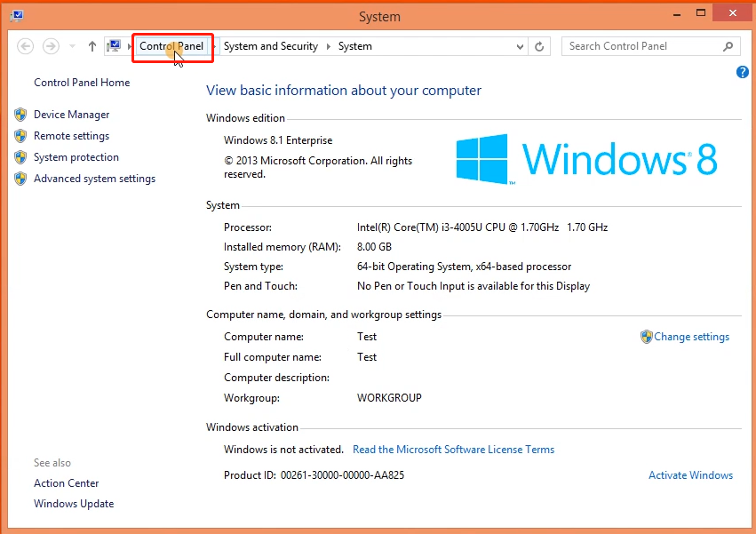Maximize the System window

701,13
